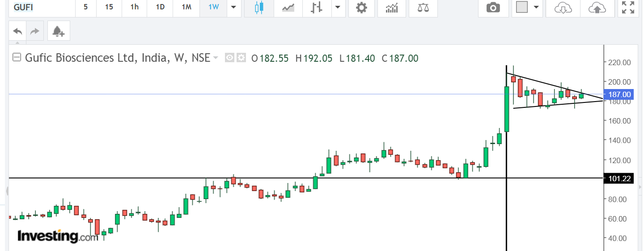
Task: Switch to the line chart style icon
Action: pyautogui.click(x=288, y=8)
